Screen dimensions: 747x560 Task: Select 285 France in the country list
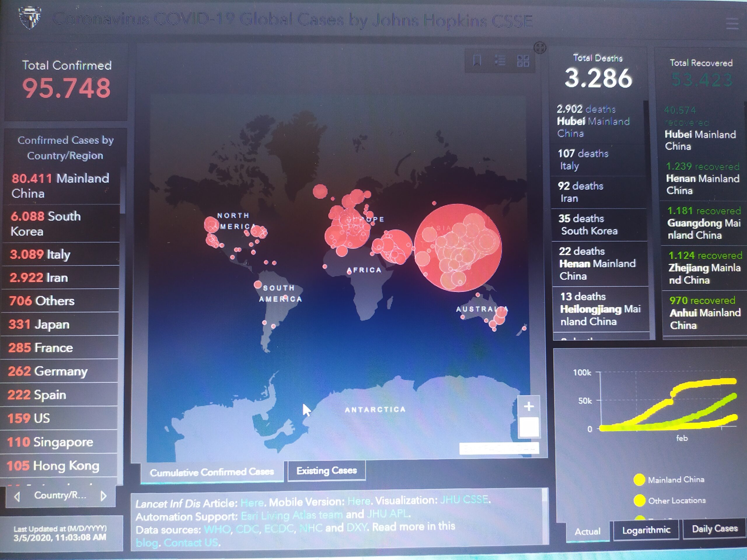pyautogui.click(x=60, y=348)
